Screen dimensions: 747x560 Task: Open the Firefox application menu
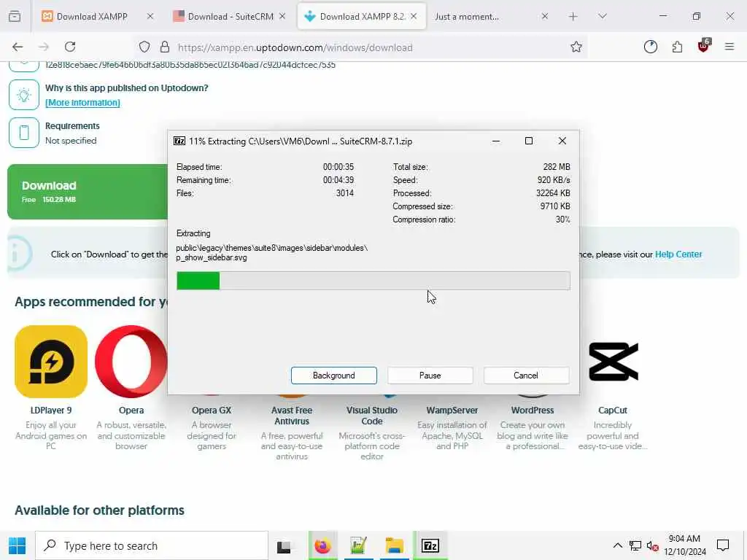(x=729, y=47)
